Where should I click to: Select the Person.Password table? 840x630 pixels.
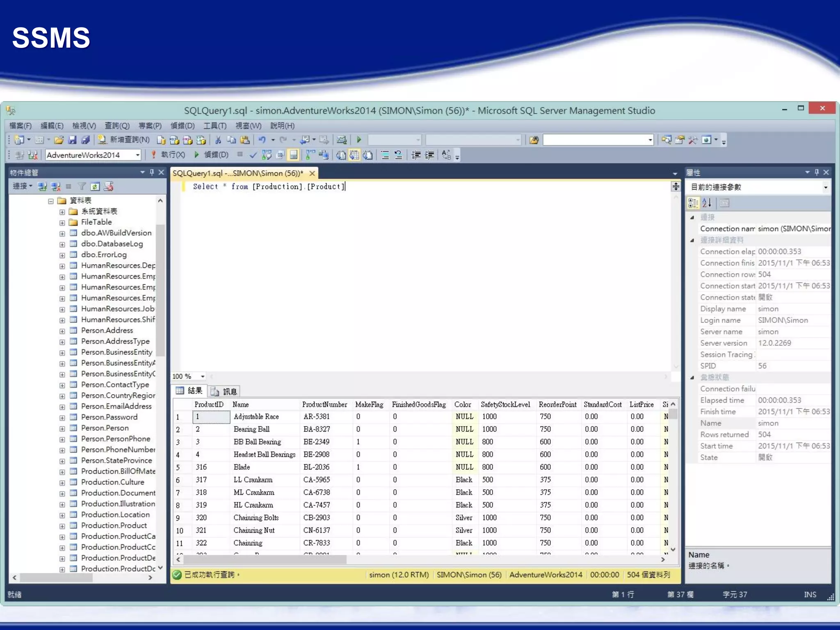pyautogui.click(x=109, y=417)
